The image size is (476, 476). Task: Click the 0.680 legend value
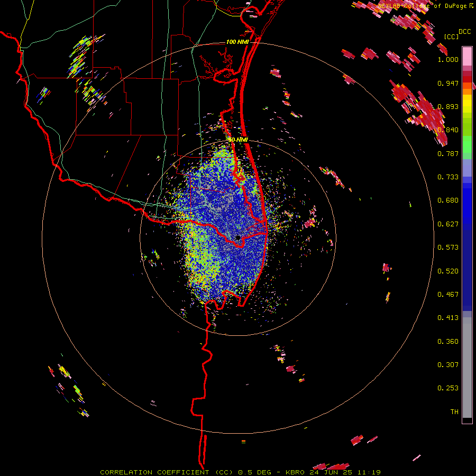pos(448,200)
